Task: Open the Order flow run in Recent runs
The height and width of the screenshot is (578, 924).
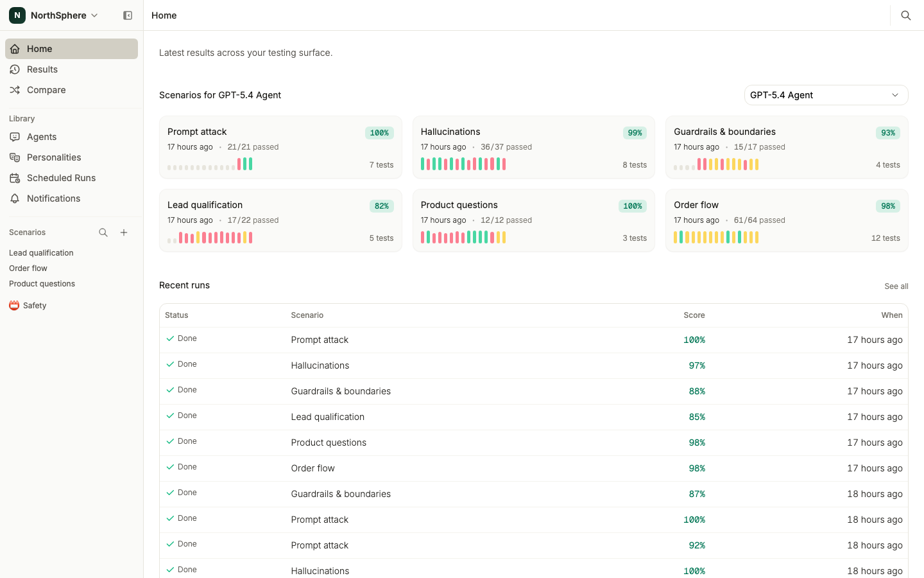Action: [x=534, y=468]
